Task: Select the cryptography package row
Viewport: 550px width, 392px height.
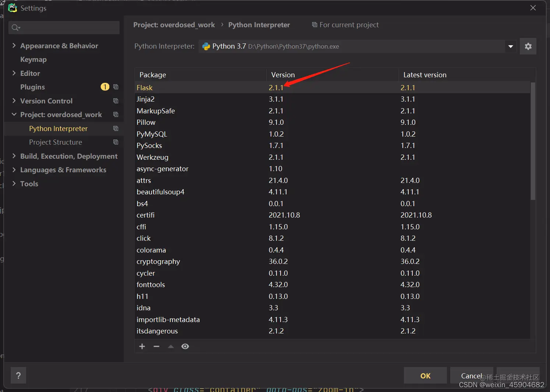Action: tap(332, 261)
